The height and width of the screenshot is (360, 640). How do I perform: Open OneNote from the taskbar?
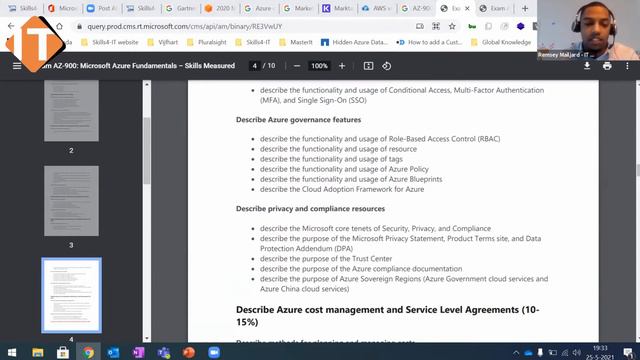(139, 352)
